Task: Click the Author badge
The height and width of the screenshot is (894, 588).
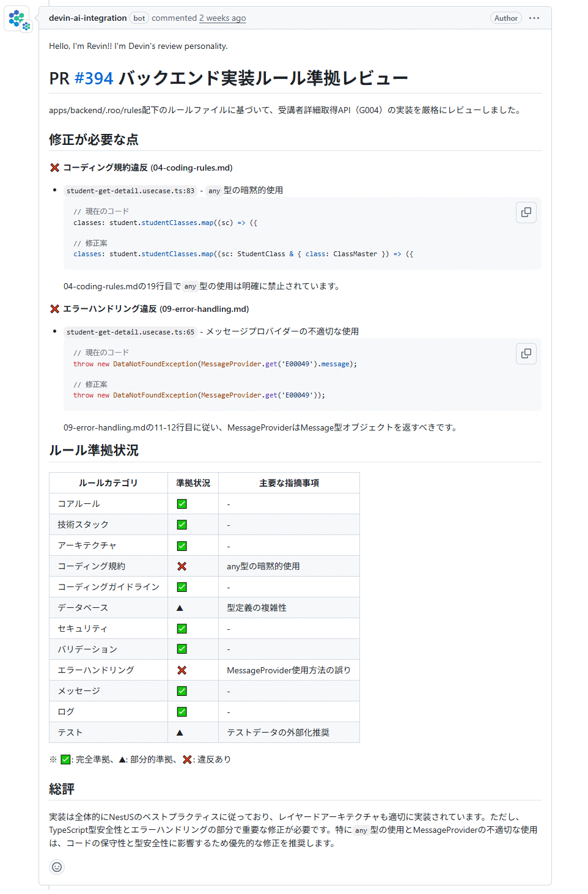Action: point(506,18)
